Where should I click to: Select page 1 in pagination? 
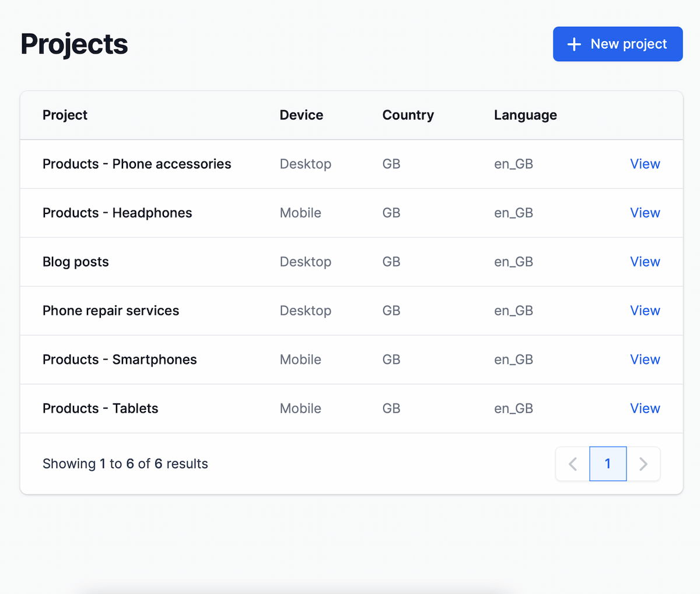tap(608, 464)
